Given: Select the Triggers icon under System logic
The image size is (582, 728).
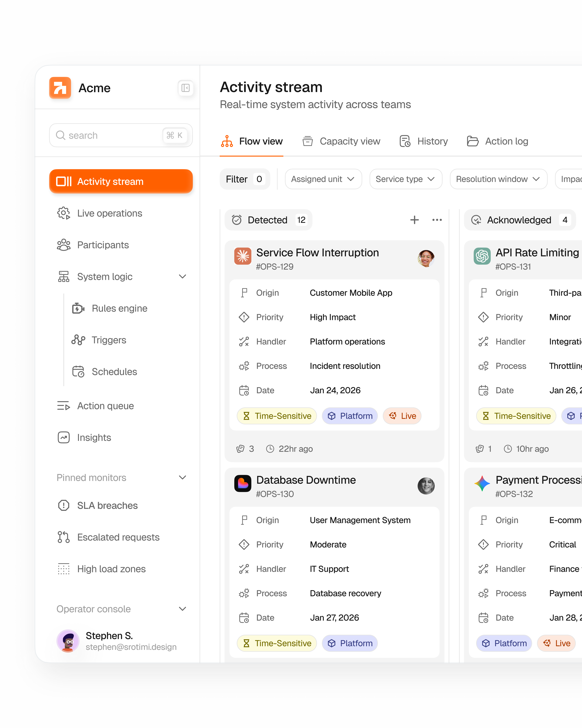Looking at the screenshot, I should point(78,340).
